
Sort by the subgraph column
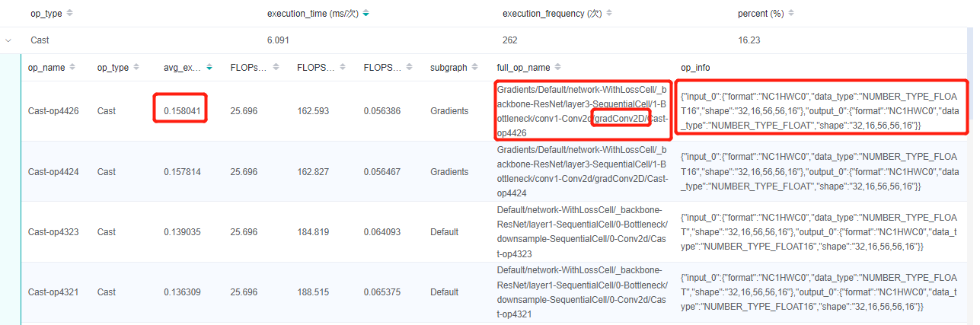pos(474,68)
